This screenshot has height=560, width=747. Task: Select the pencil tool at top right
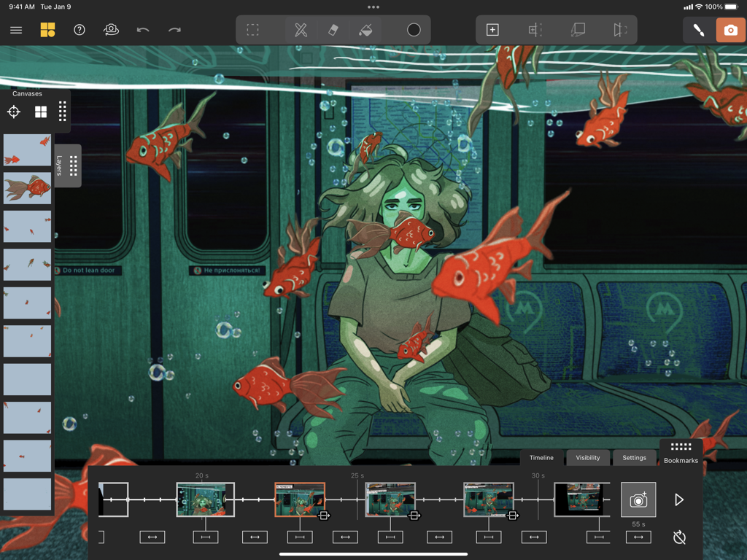[697, 30]
